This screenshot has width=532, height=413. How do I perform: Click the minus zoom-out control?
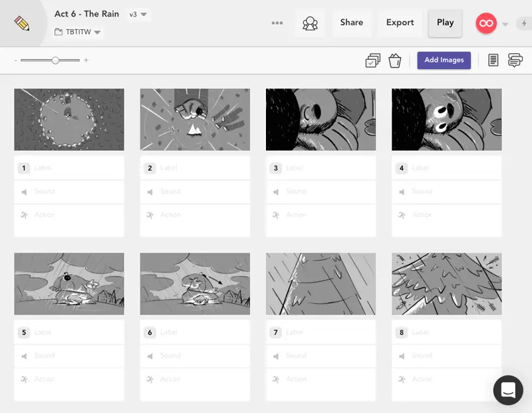coord(15,61)
